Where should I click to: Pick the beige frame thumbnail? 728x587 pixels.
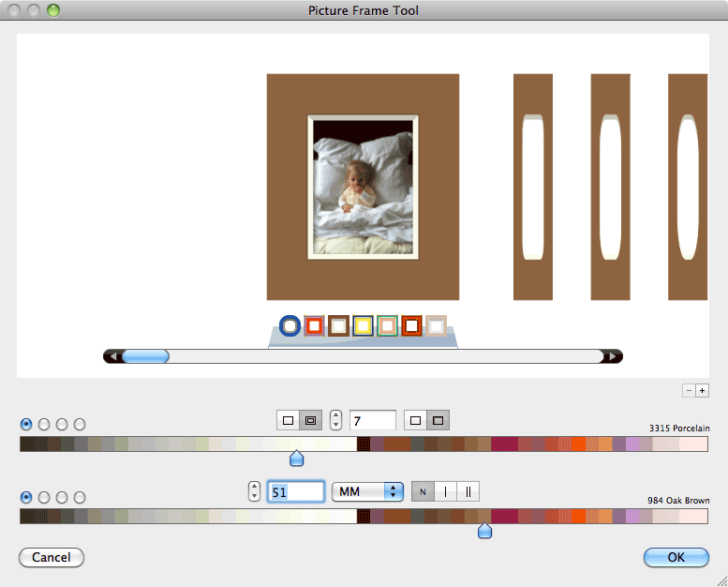(x=436, y=325)
